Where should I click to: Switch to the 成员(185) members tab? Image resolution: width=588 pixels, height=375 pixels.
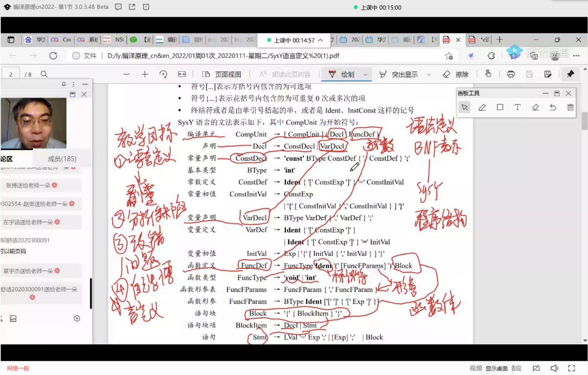point(62,159)
